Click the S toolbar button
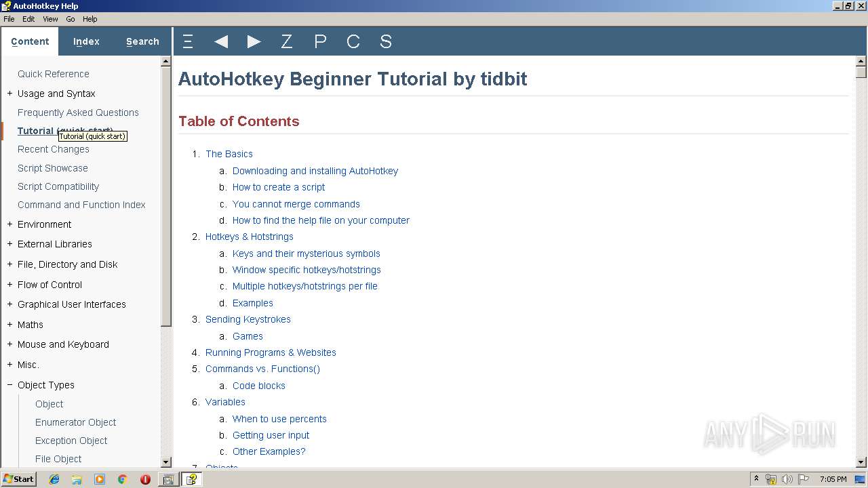The height and width of the screenshot is (488, 868). pyautogui.click(x=386, y=41)
